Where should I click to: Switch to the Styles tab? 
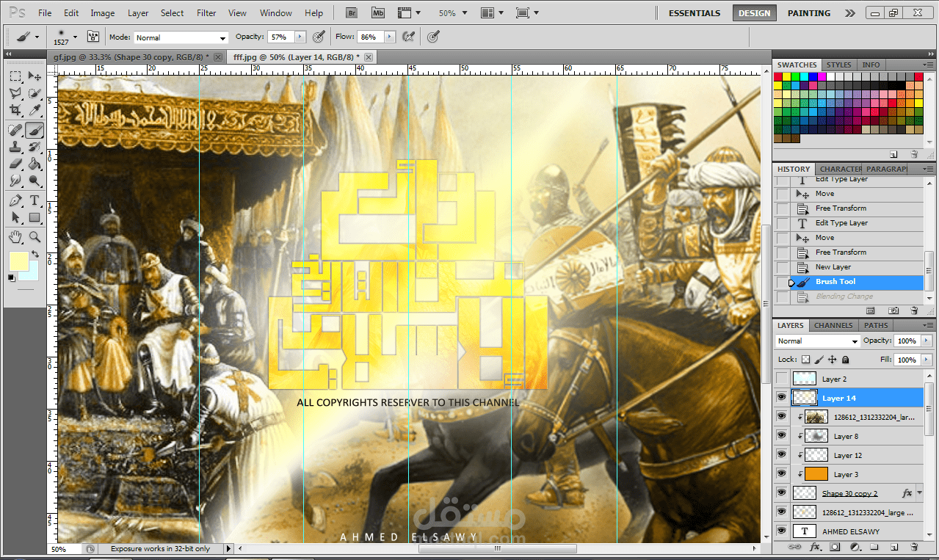(839, 65)
